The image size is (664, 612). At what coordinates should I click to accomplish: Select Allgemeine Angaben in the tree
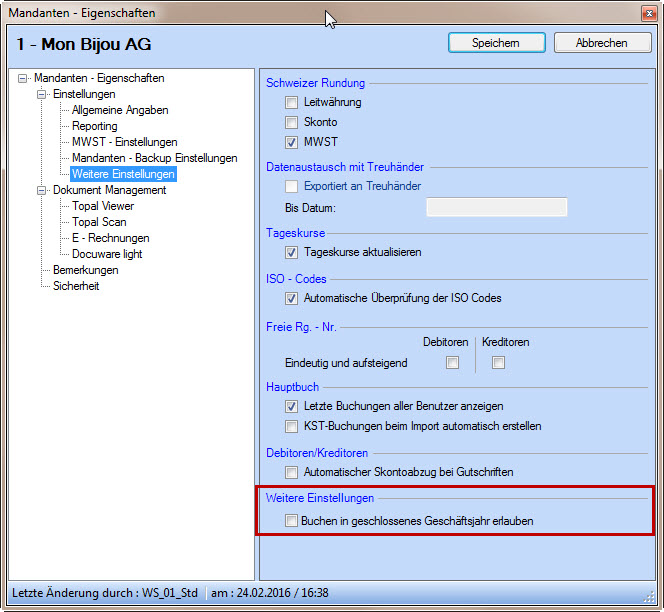[x=120, y=110]
